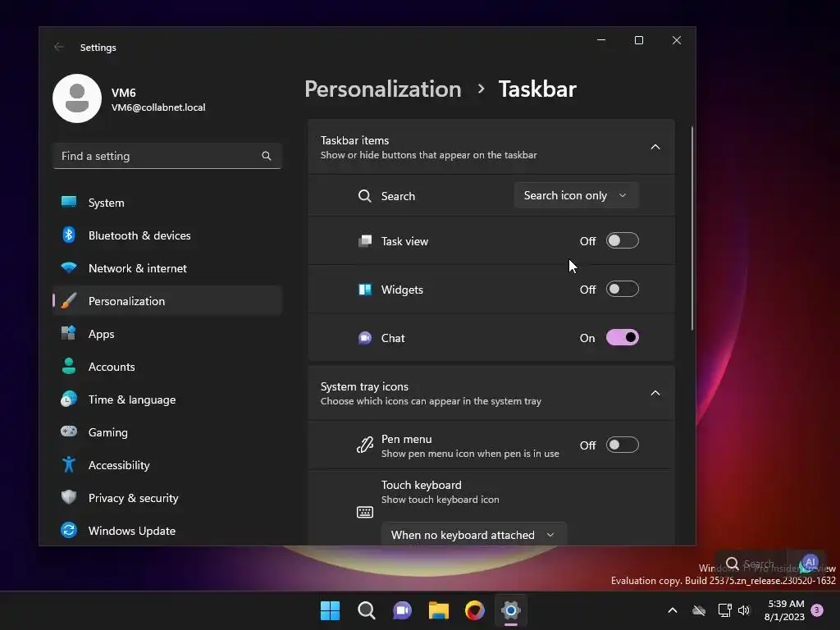840x630 pixels.
Task: Open Chat app from the taskbar
Action: 402,610
